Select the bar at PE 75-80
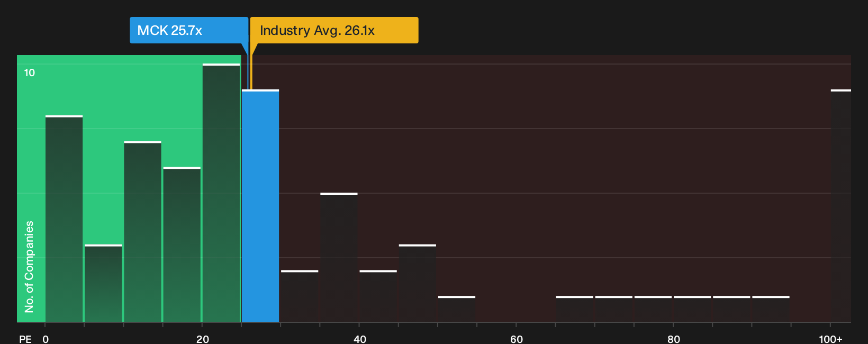This screenshot has width=868, height=344. click(653, 309)
